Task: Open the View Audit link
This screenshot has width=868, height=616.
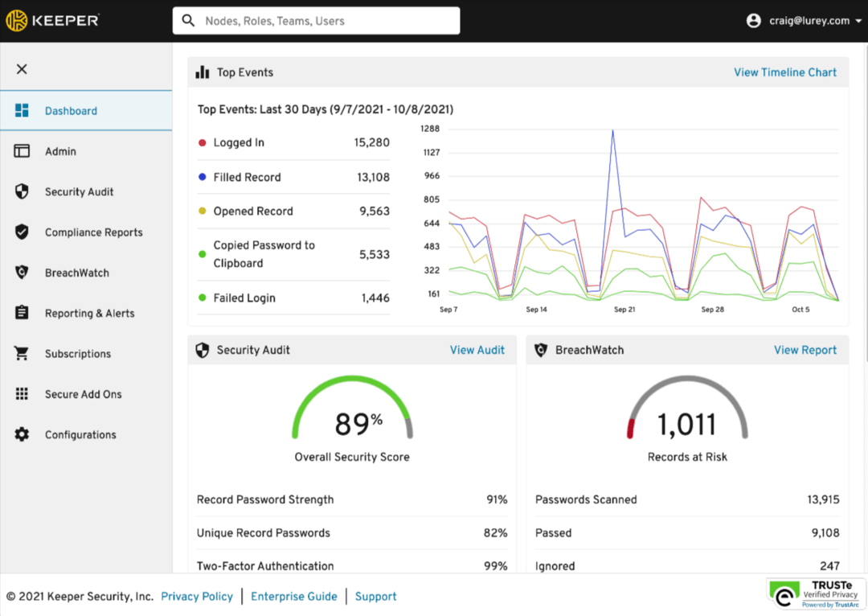Action: (477, 350)
